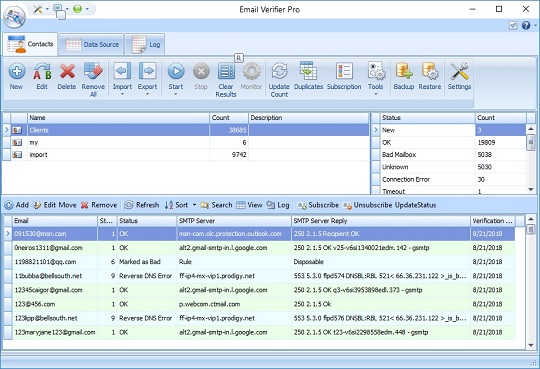Image resolution: width=540 pixels, height=369 pixels.
Task: Click the Backup database icon
Action: [x=404, y=71]
